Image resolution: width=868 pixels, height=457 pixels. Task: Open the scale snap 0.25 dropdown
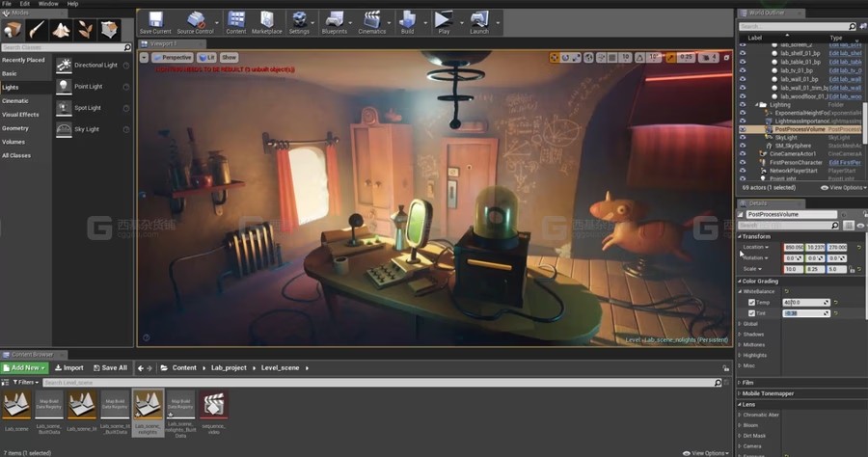coord(686,58)
